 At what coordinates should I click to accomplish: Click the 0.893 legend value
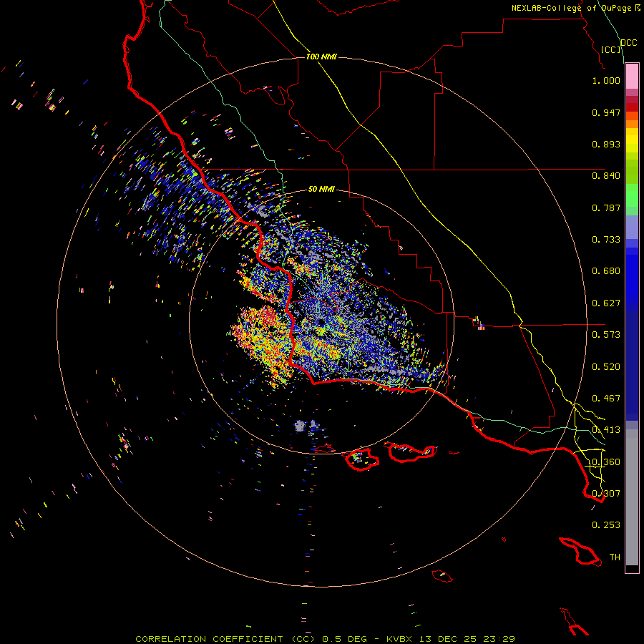coord(606,144)
